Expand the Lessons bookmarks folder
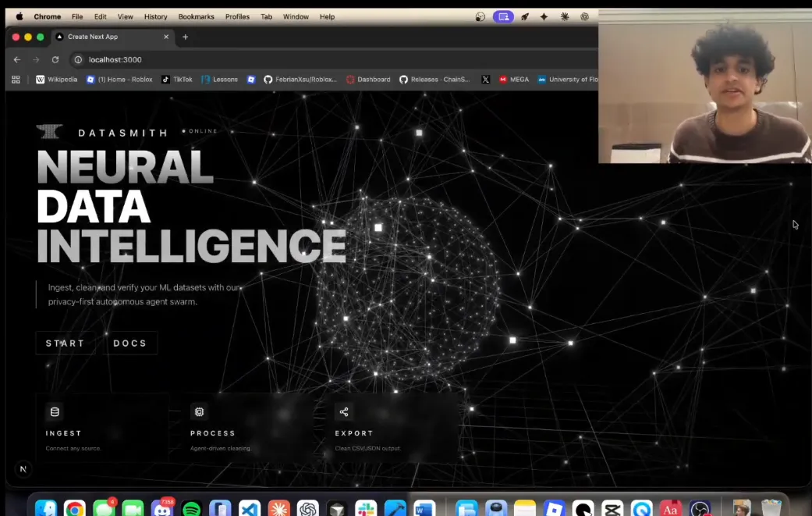This screenshot has width=812, height=516. pyautogui.click(x=219, y=79)
